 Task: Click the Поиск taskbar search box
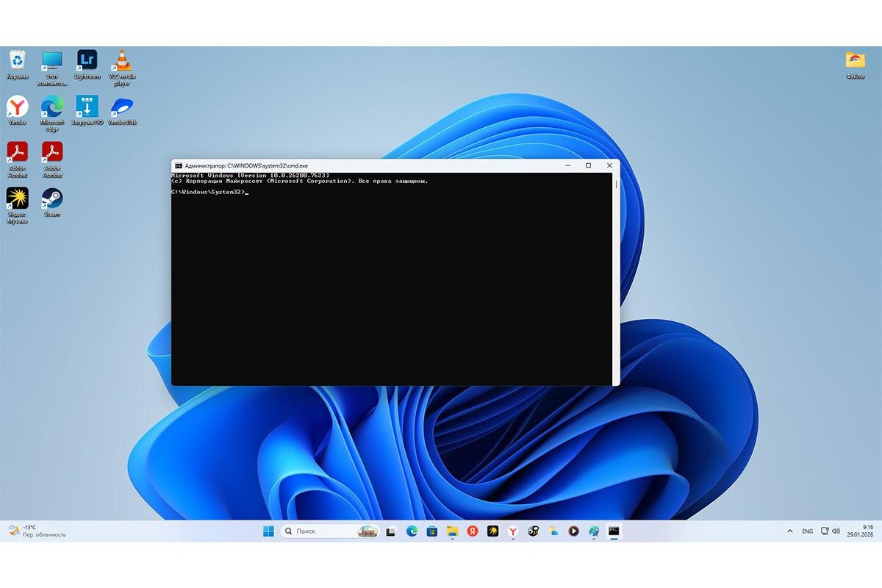click(x=330, y=531)
